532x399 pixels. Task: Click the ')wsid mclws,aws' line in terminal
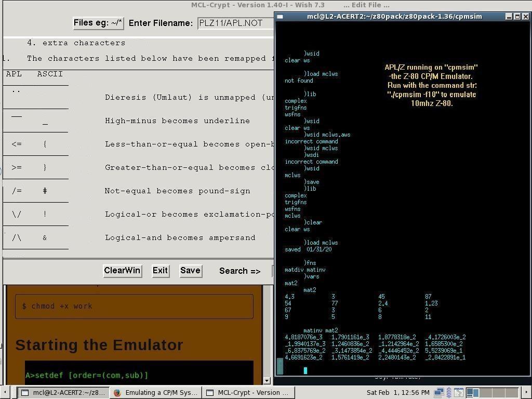pos(327,135)
